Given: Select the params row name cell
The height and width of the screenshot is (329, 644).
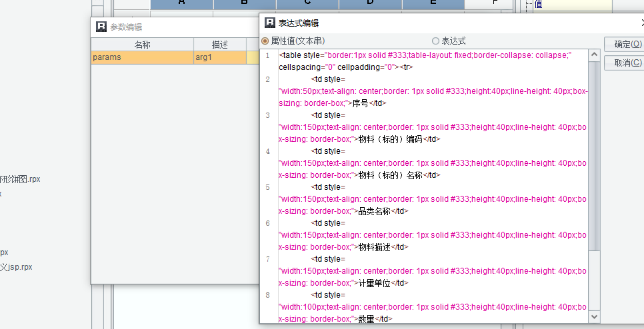Looking at the screenshot, I should pos(142,57).
